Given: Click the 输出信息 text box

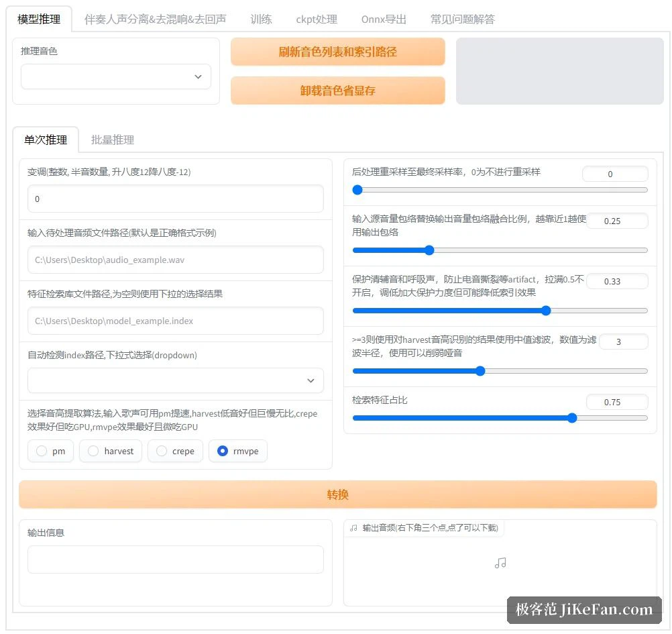Looking at the screenshot, I should [x=175, y=560].
